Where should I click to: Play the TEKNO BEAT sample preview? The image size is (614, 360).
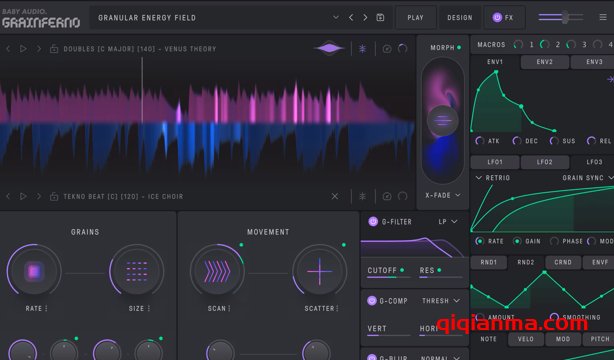tap(23, 196)
